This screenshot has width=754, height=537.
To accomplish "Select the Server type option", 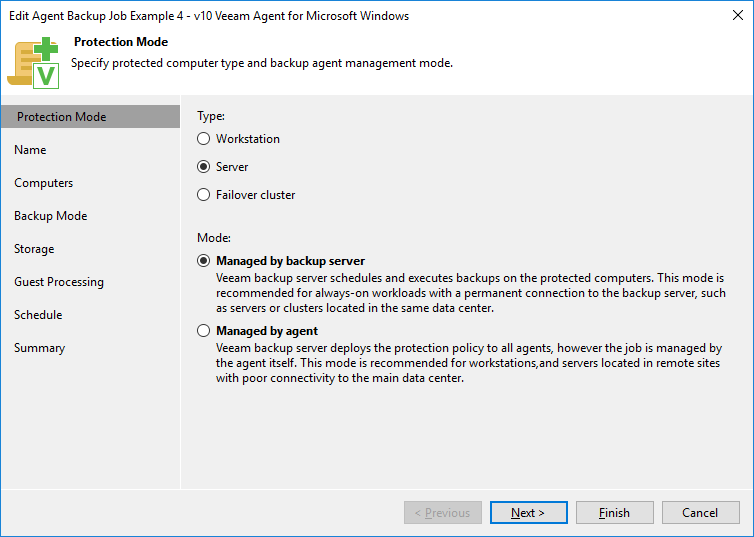I will pyautogui.click(x=203, y=167).
